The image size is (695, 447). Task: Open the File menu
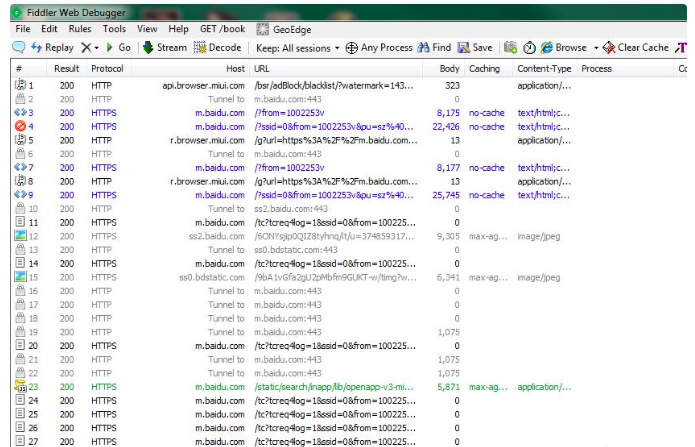pos(23,29)
